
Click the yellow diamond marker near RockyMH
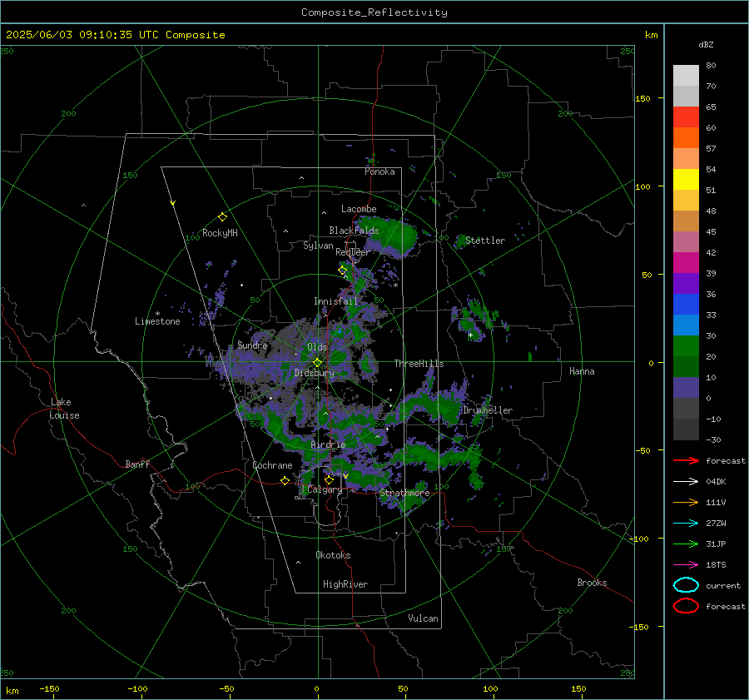click(222, 217)
